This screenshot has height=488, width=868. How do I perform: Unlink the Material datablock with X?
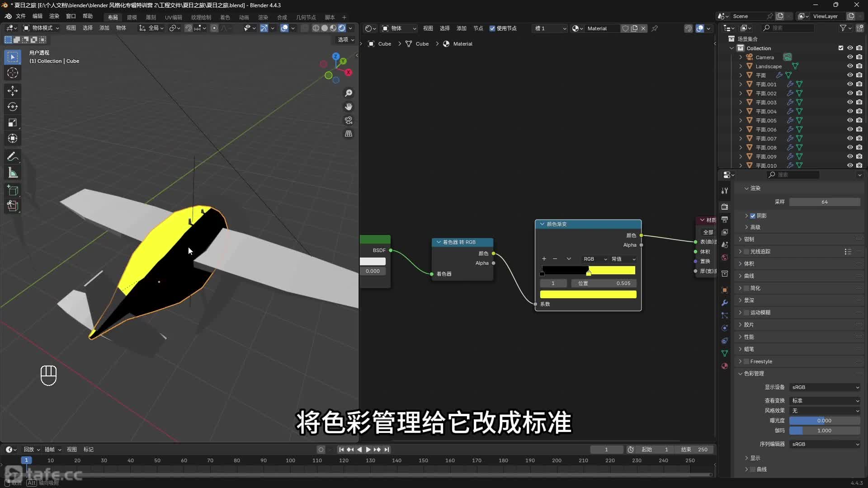coord(643,28)
